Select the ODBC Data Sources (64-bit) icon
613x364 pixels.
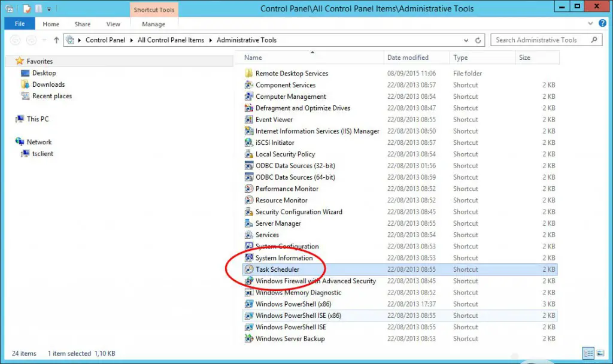pyautogui.click(x=248, y=177)
